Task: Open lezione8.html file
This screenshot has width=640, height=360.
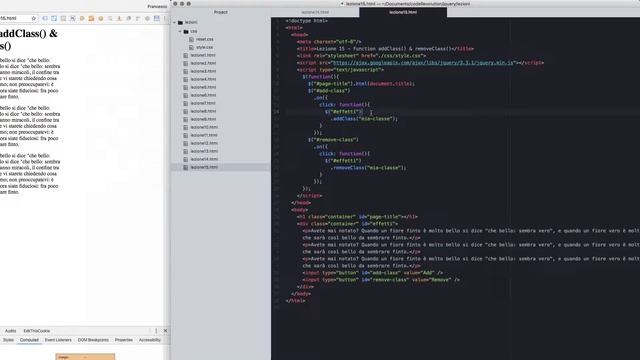Action: click(203, 111)
